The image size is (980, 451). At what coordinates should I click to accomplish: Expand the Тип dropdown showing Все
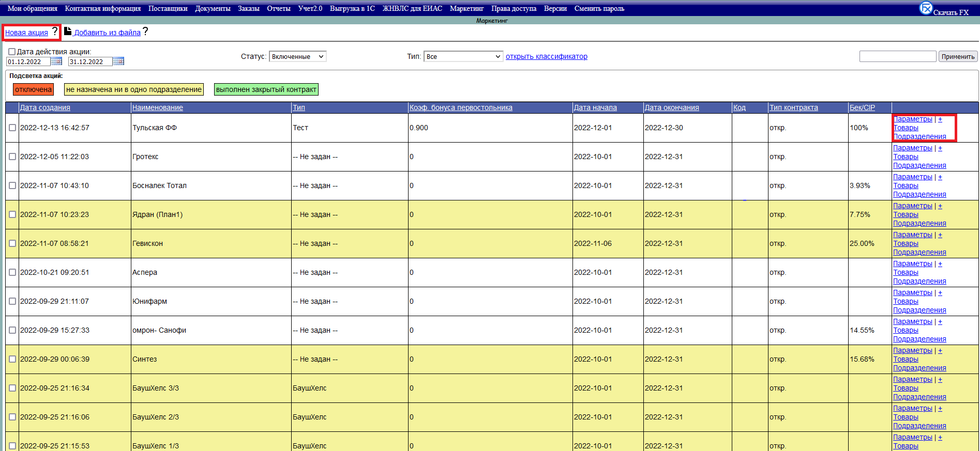point(463,56)
